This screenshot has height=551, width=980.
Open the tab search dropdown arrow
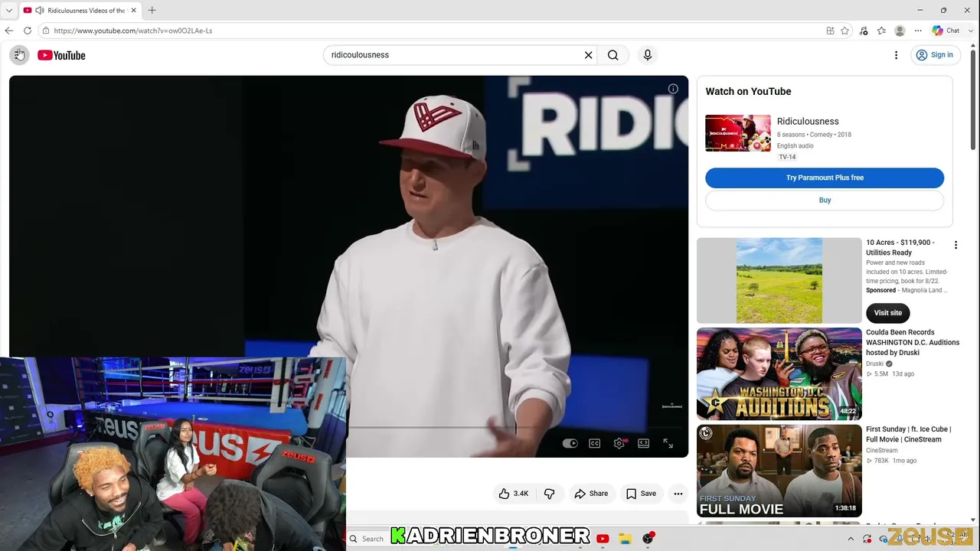point(9,10)
